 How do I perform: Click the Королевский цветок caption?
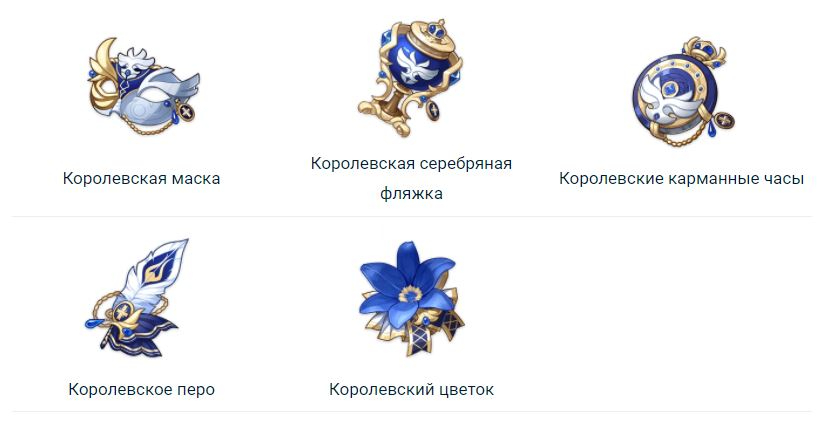pos(411,389)
